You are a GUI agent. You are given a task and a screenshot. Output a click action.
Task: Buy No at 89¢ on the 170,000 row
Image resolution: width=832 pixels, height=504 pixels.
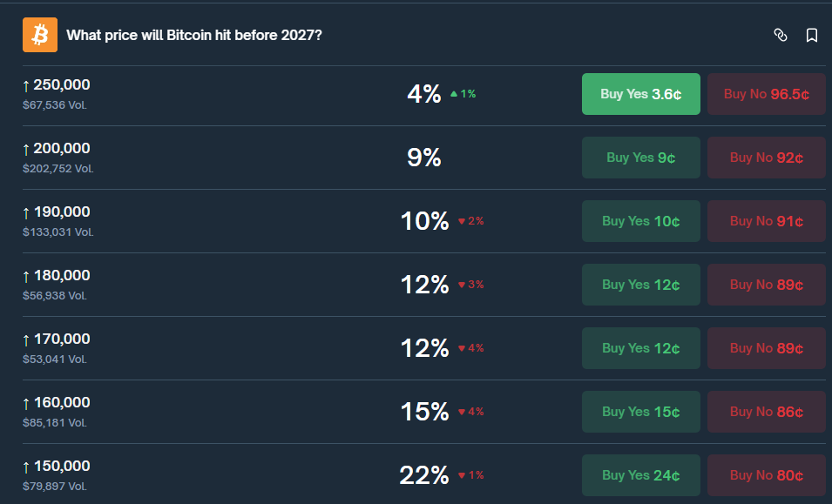coord(766,348)
